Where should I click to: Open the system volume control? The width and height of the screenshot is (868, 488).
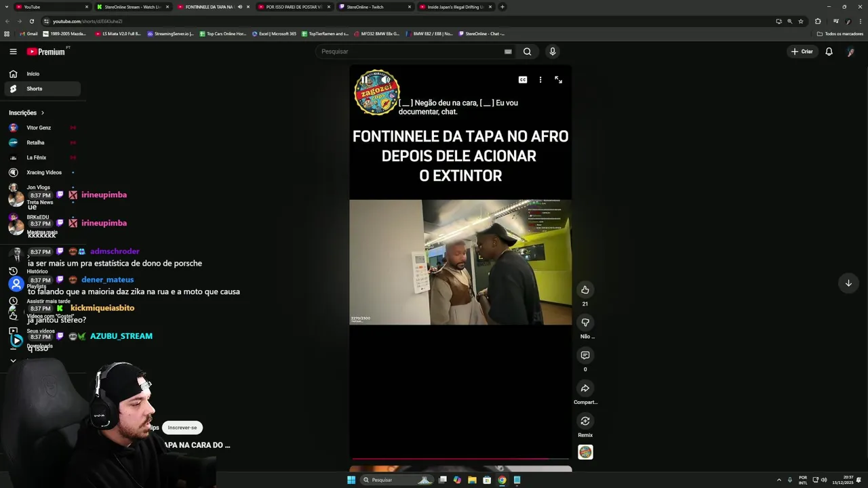(x=824, y=480)
